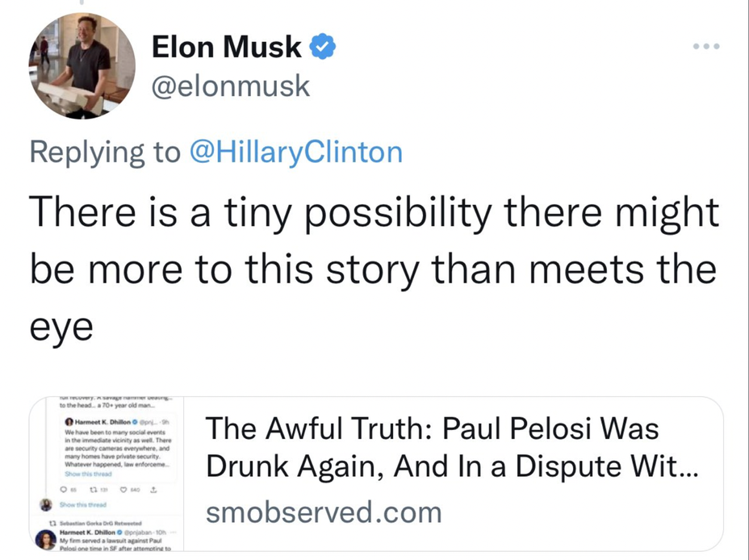Image resolution: width=749 pixels, height=560 pixels.
Task: Open the tweet options three-dot menu
Action: 706,45
